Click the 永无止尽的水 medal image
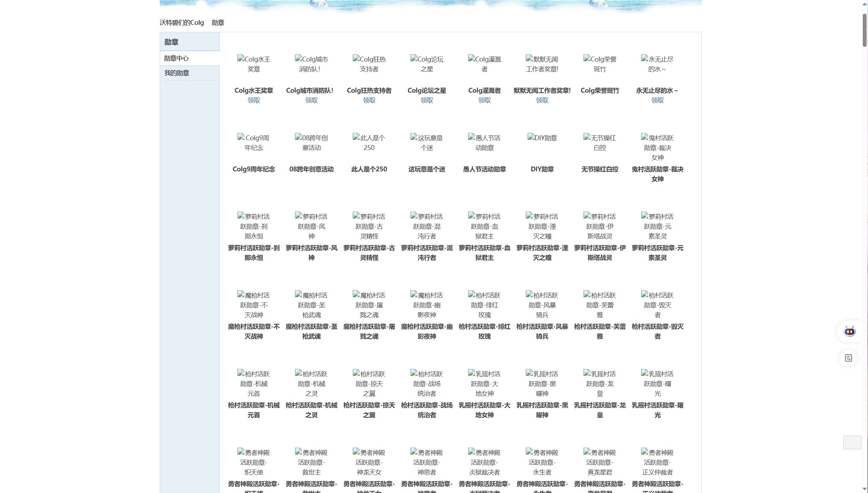The image size is (868, 493). (x=657, y=64)
